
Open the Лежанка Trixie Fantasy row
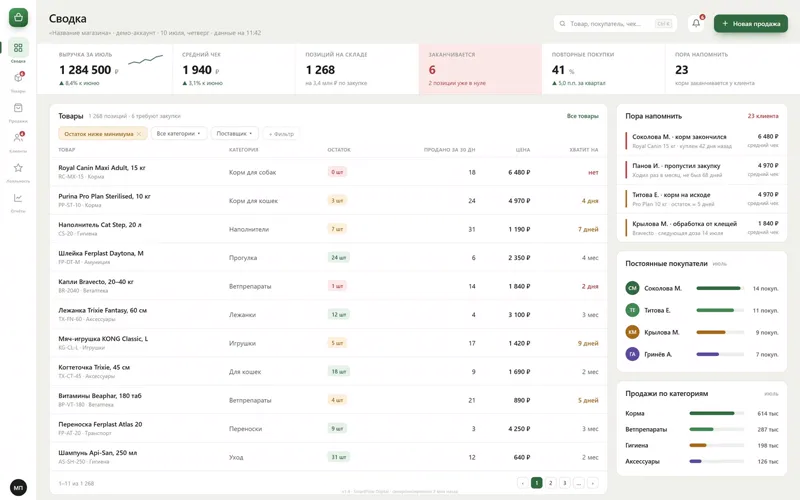[329, 315]
